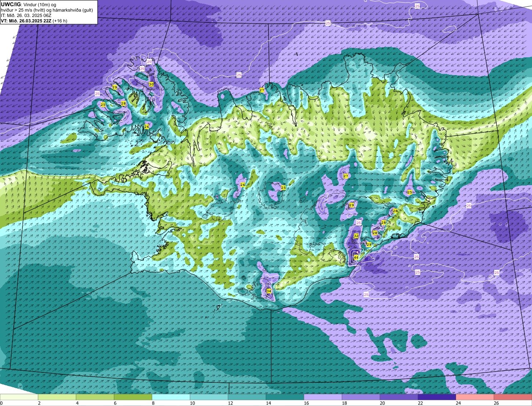The width and height of the screenshot is (532, 406).
Task: Click the purple swatch between 18 and 20
Action: click(x=361, y=397)
